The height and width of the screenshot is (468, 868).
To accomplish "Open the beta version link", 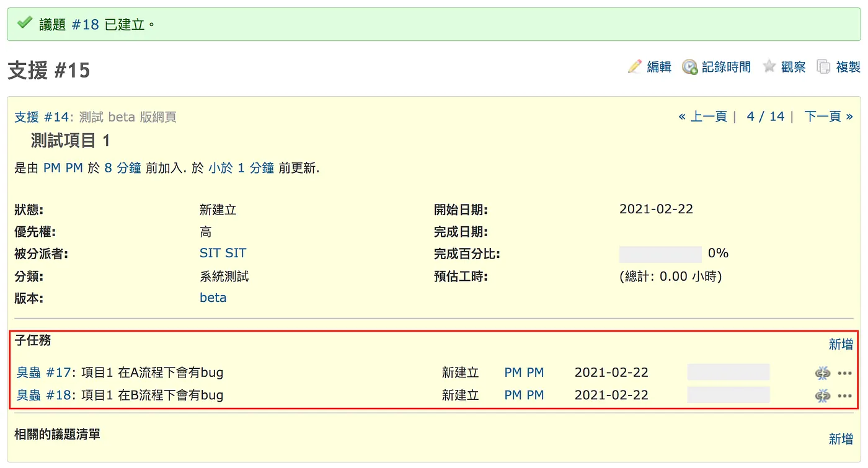I will click(213, 298).
